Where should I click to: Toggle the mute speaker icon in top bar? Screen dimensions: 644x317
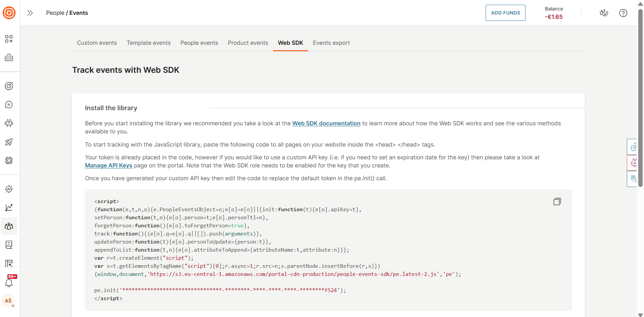604,13
